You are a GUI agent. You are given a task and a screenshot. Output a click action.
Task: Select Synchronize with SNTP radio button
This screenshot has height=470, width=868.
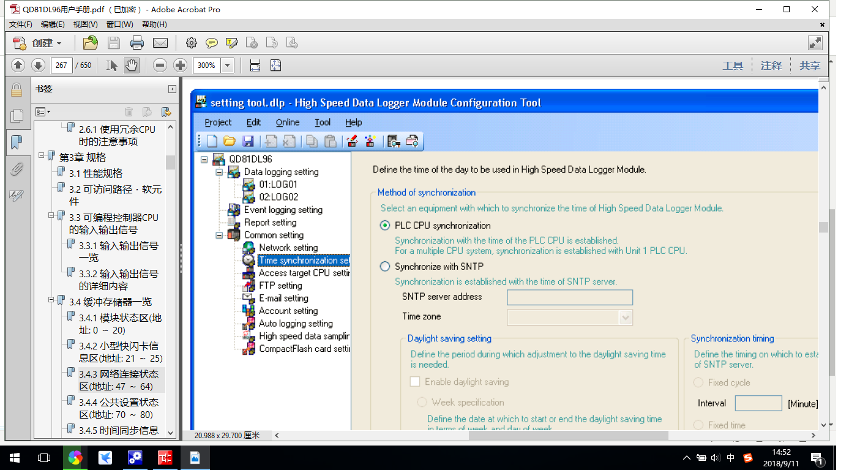[384, 266]
